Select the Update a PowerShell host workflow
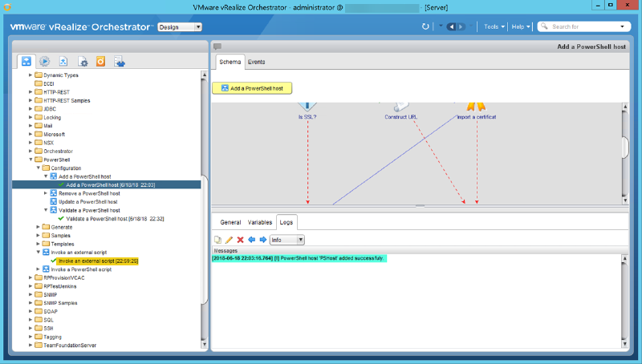The height and width of the screenshot is (364, 642). (87, 201)
